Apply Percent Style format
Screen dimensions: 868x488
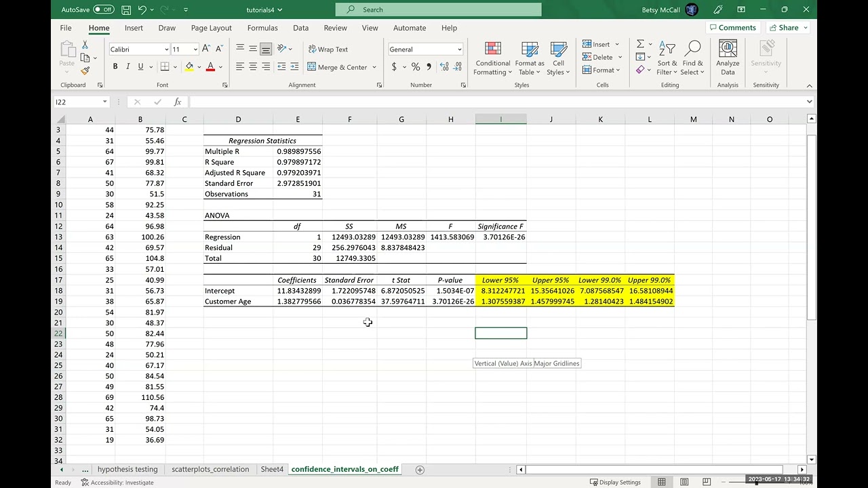click(416, 66)
